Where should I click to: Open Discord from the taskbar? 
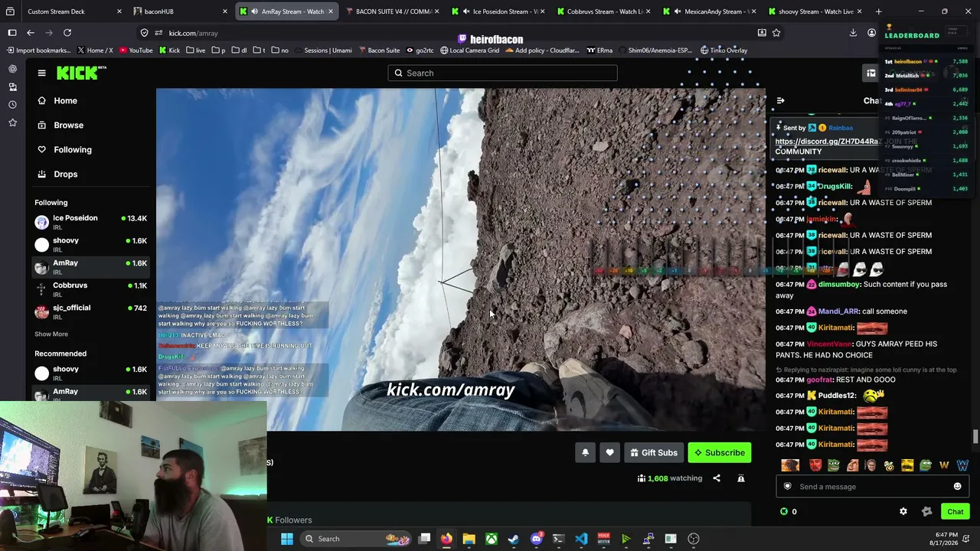[x=536, y=539]
